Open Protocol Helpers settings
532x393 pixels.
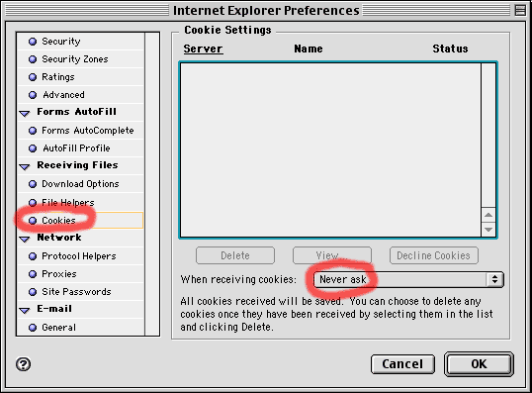(x=81, y=256)
